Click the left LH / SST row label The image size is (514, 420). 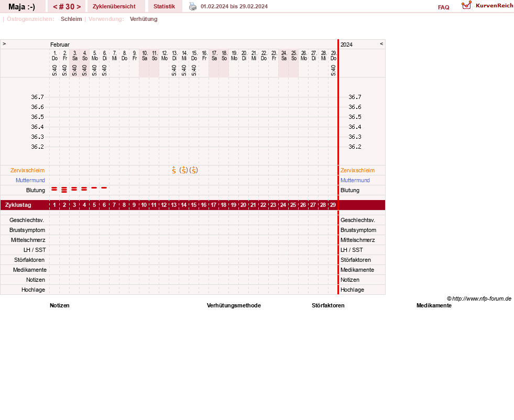(35, 250)
